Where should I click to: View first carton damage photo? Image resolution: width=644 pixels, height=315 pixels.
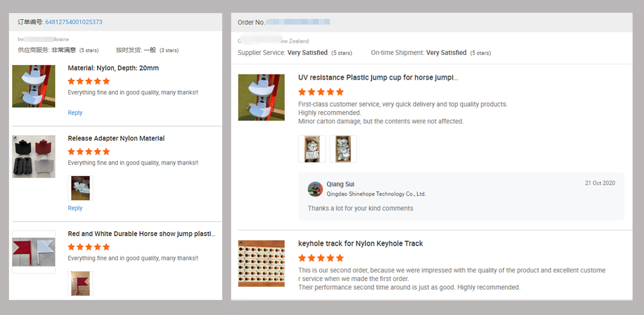click(312, 149)
